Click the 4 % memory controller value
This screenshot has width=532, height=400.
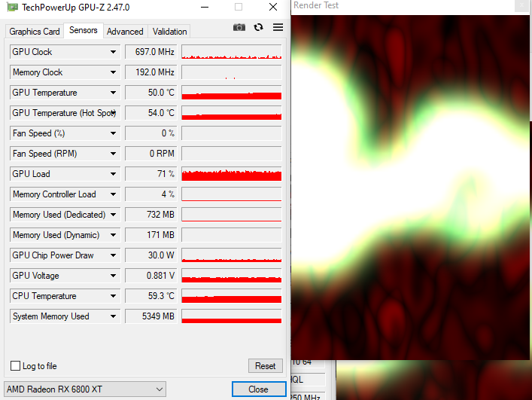[x=151, y=194]
